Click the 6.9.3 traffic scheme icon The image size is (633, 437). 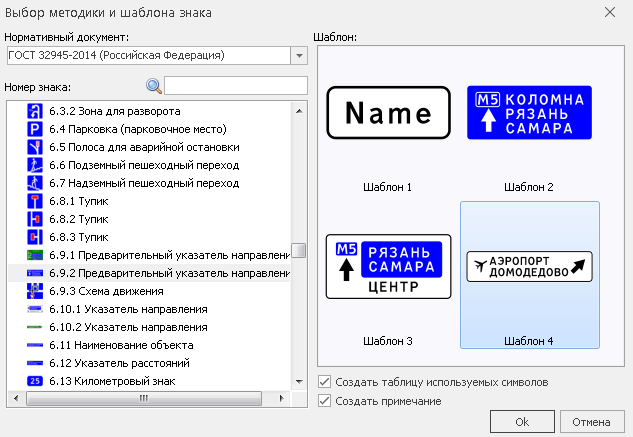coord(34,291)
